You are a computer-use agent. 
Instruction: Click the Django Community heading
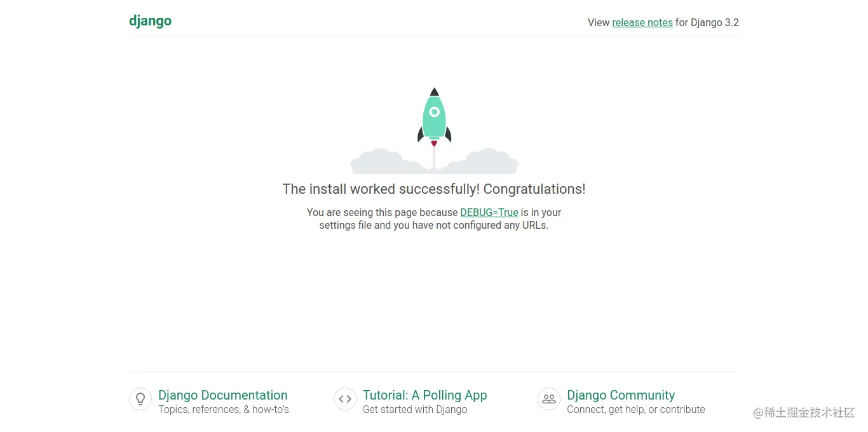click(621, 395)
